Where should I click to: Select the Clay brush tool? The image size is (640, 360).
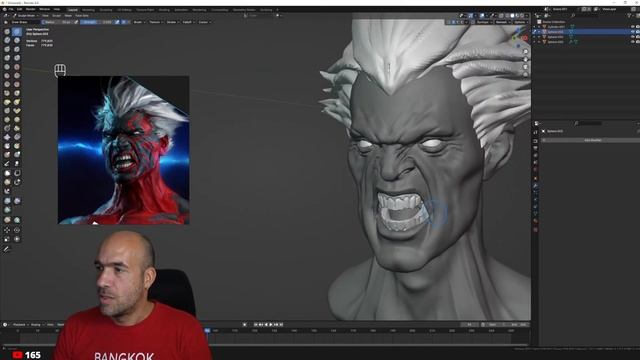7,40
